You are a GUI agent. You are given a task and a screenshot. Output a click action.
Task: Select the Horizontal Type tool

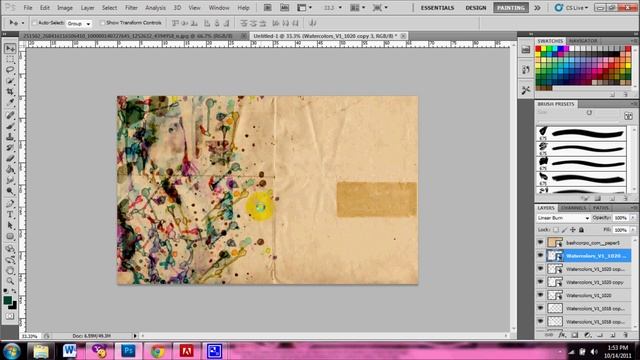10,214
